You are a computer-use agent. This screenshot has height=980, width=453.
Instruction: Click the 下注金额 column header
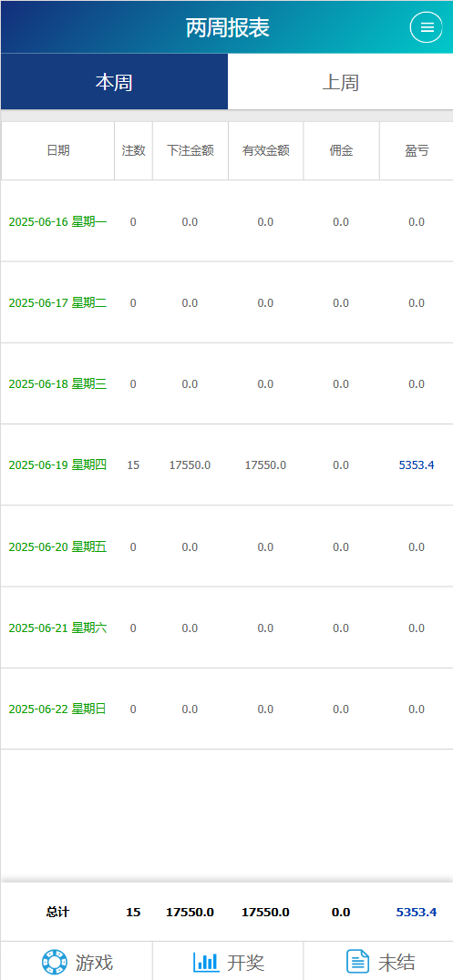tap(190, 150)
